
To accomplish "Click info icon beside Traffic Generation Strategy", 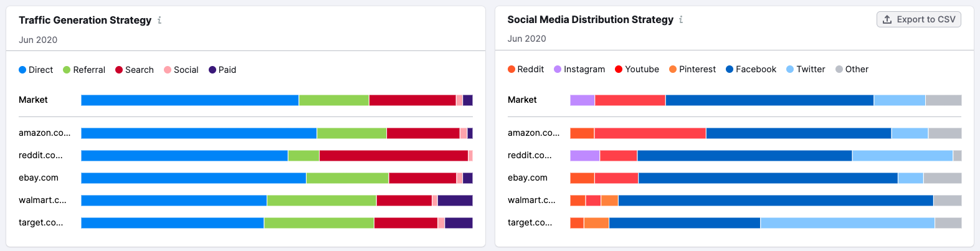I will pos(159,20).
